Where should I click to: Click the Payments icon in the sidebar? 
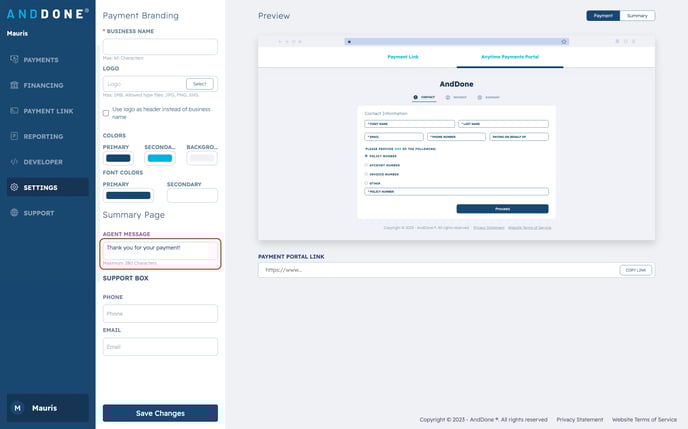click(x=14, y=60)
